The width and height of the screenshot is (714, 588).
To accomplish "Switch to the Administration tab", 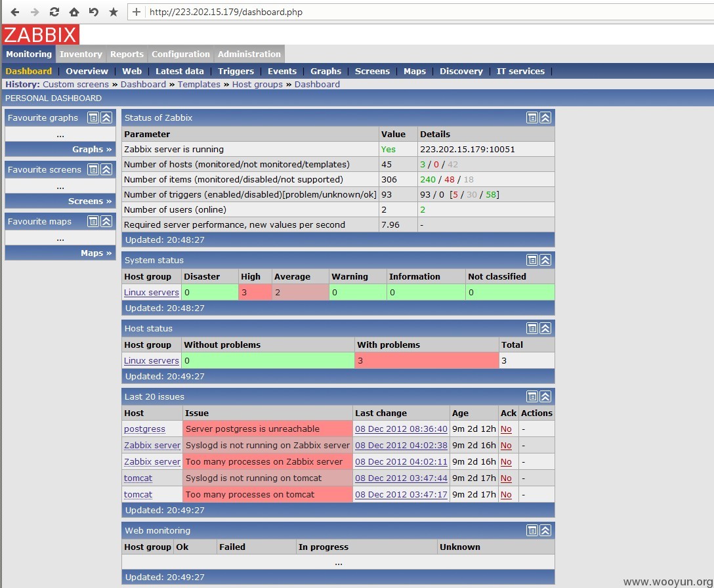I will pyautogui.click(x=249, y=54).
